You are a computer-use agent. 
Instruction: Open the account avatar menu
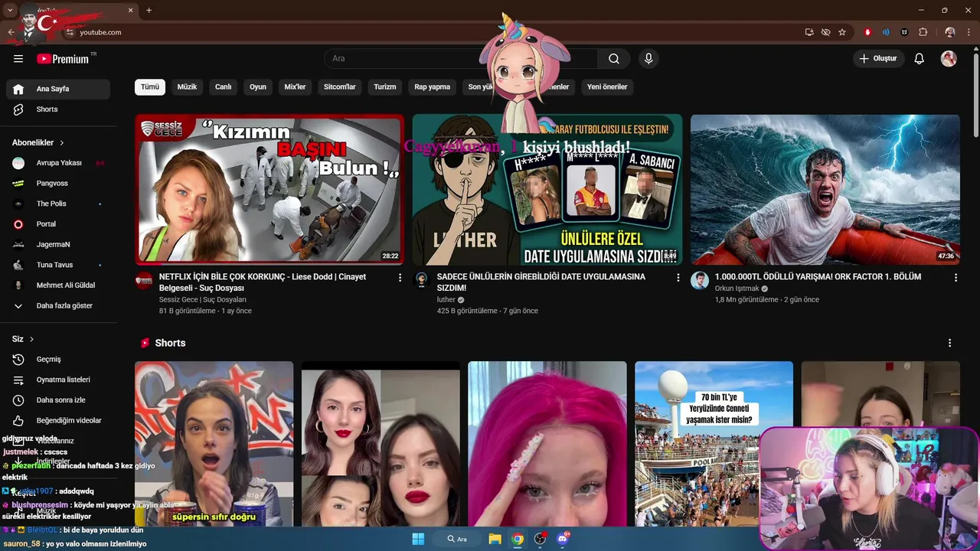coord(949,59)
